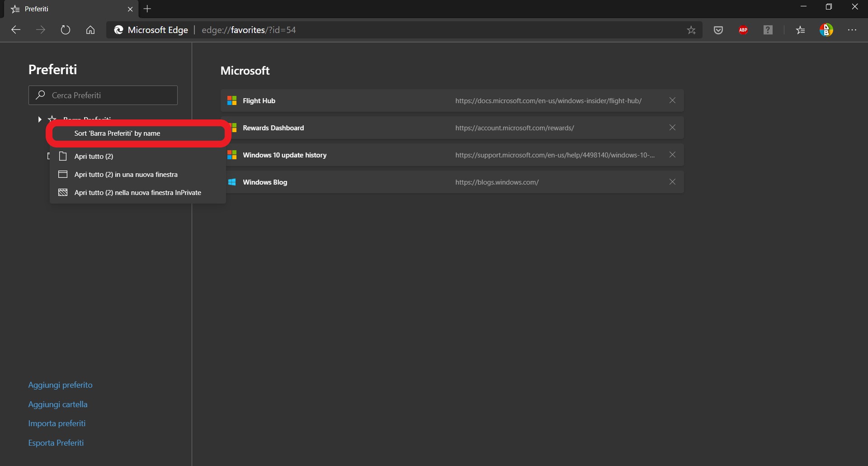Open a new tab with plus button
The image size is (868, 466).
[147, 9]
